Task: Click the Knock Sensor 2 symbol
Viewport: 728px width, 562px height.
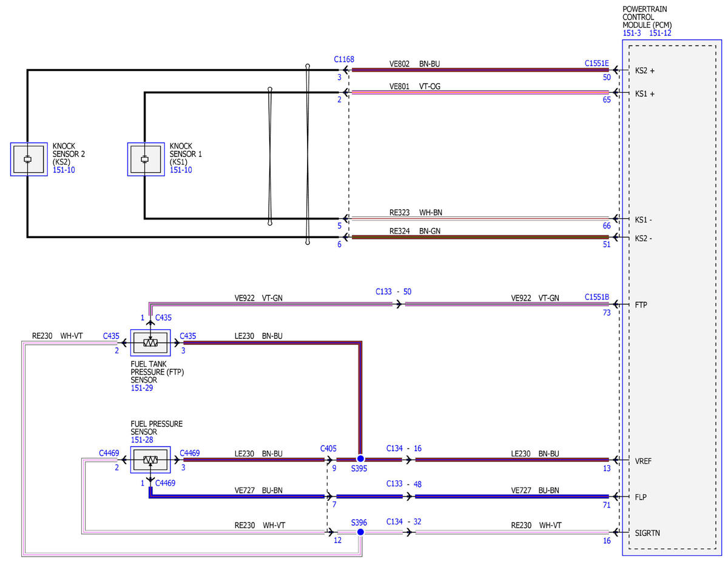Action: click(x=29, y=159)
